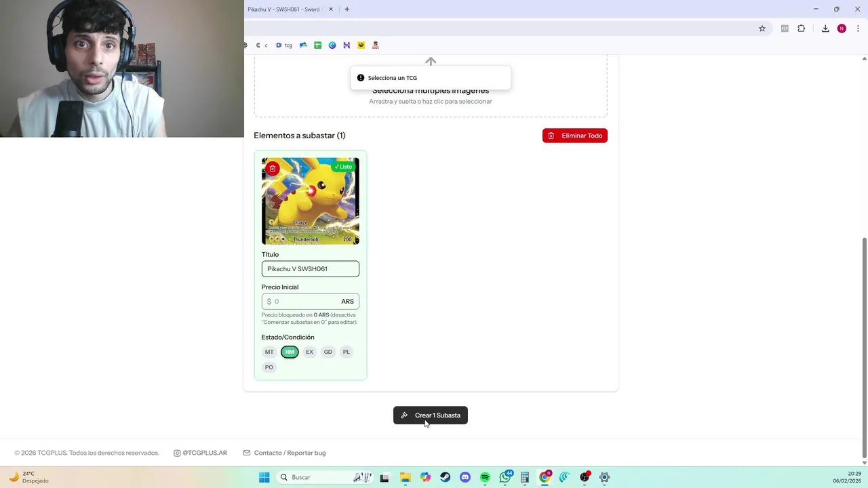Click the weather widget showing 24°C
This screenshot has height=488, width=868.
pyautogui.click(x=28, y=477)
